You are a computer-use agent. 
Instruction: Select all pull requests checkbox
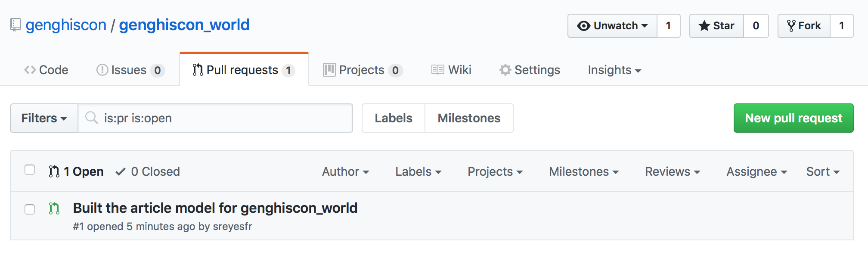[30, 170]
